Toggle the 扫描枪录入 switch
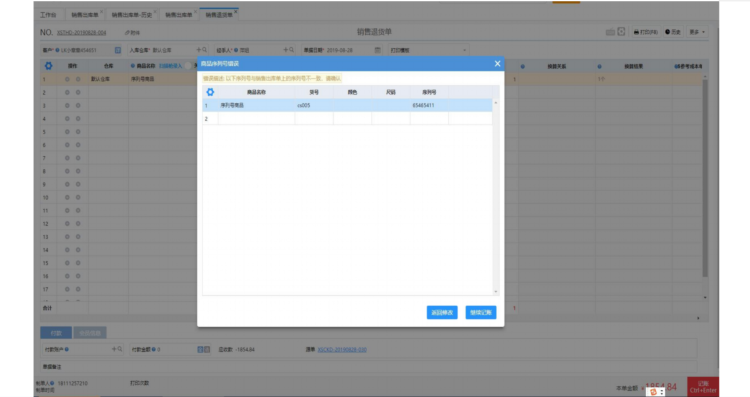This screenshot has height=397, width=750. coord(189,66)
